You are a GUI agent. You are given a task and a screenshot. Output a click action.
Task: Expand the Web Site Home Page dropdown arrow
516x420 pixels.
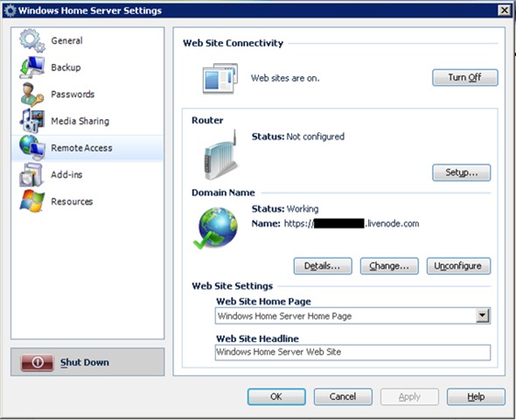tap(483, 316)
